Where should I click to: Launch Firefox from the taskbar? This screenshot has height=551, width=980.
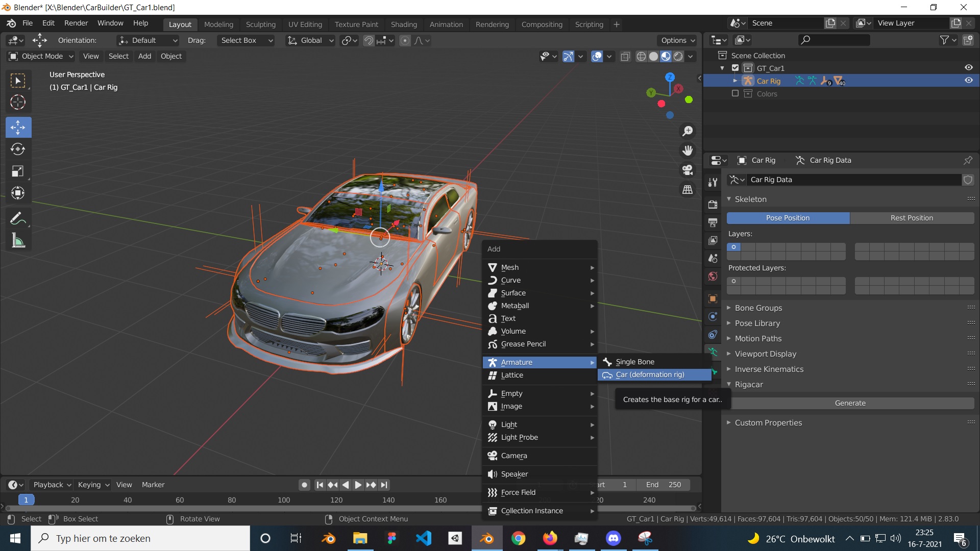(x=550, y=538)
